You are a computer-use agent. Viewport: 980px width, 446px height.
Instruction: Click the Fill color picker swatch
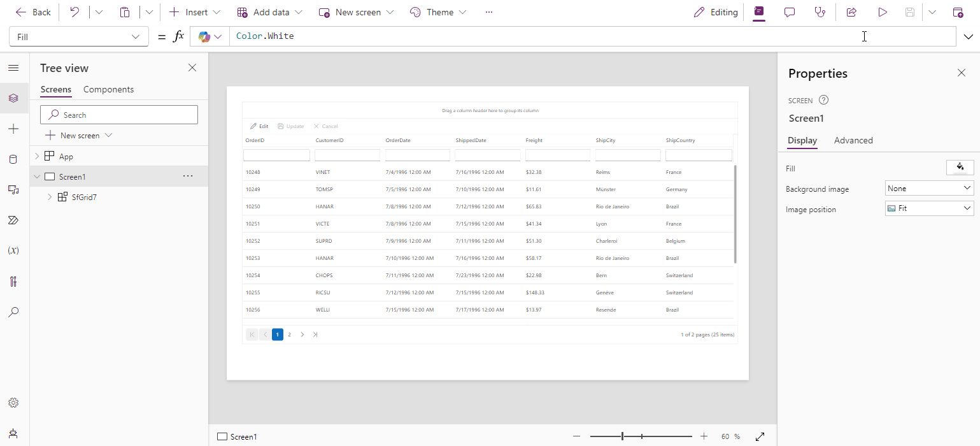(960, 168)
